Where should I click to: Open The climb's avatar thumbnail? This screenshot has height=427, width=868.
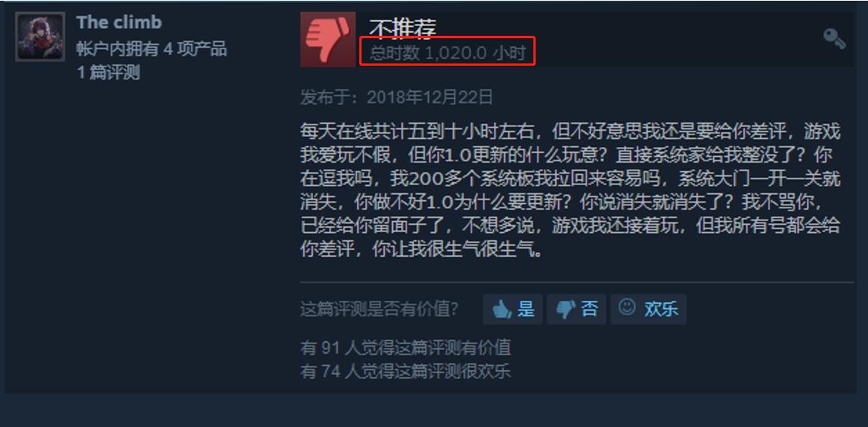click(x=40, y=37)
